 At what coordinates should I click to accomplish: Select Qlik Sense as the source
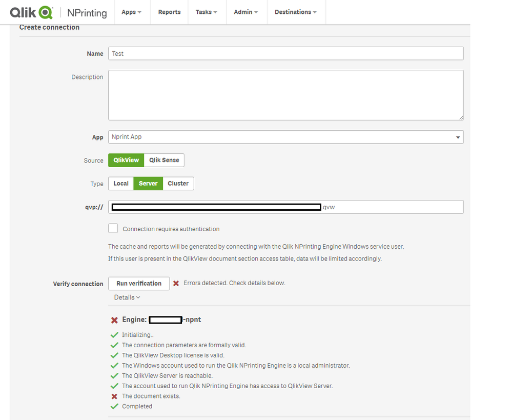(x=164, y=160)
